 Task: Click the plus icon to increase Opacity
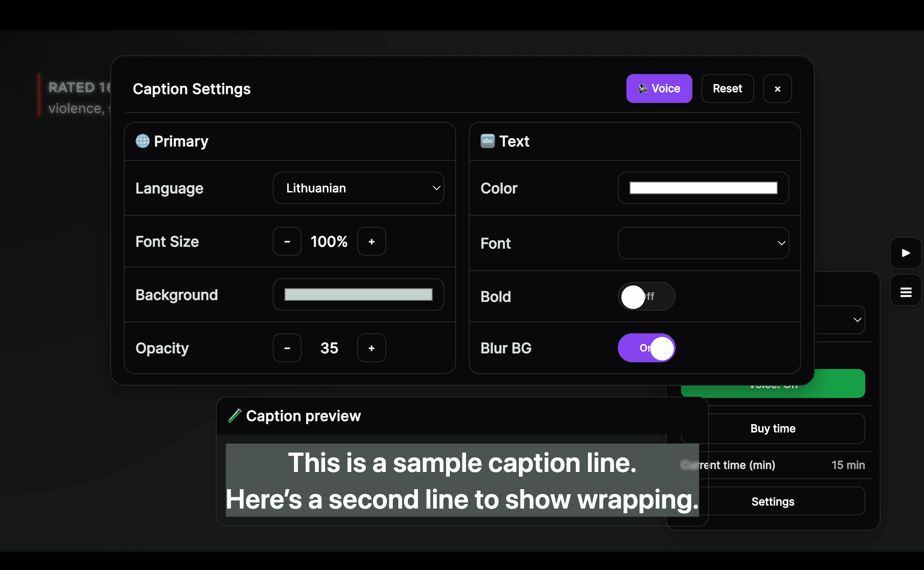[x=372, y=348]
